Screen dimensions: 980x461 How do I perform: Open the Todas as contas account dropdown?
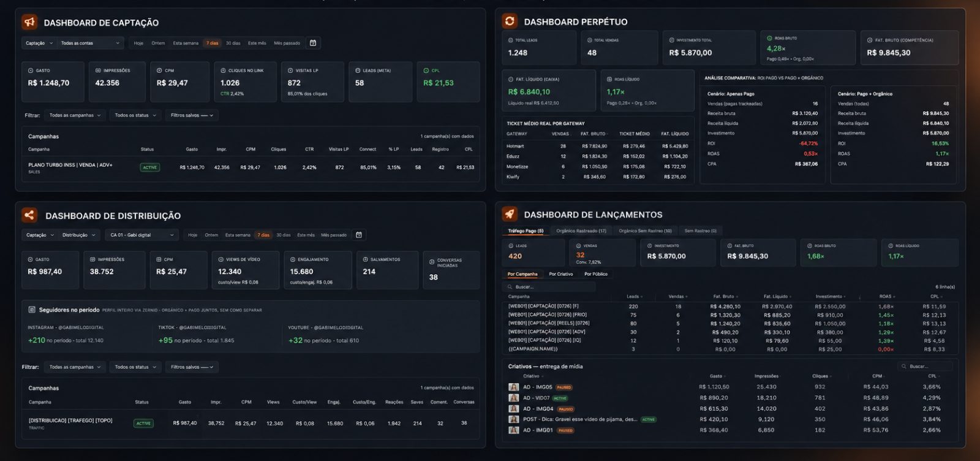click(91, 43)
